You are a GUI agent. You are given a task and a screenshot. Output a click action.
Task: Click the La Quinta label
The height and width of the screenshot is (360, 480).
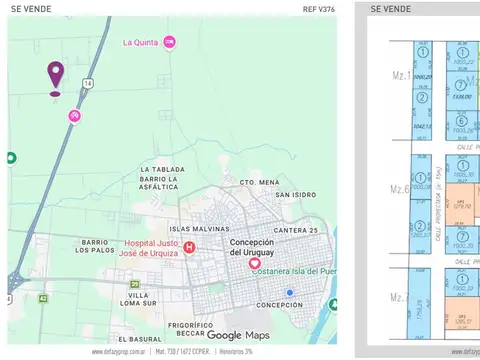pos(140,43)
